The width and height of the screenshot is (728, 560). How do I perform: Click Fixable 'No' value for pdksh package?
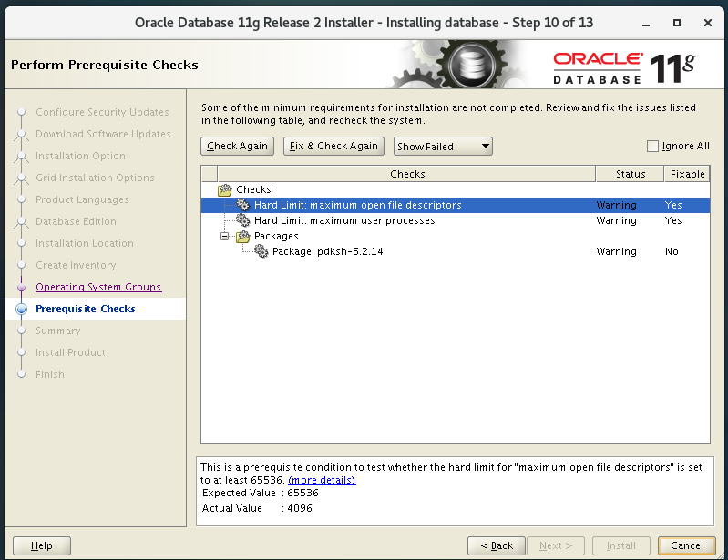point(672,251)
